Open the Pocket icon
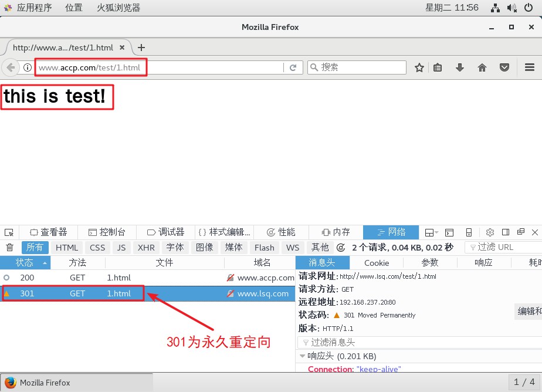Image resolution: width=542 pixels, height=392 pixels. coord(504,67)
